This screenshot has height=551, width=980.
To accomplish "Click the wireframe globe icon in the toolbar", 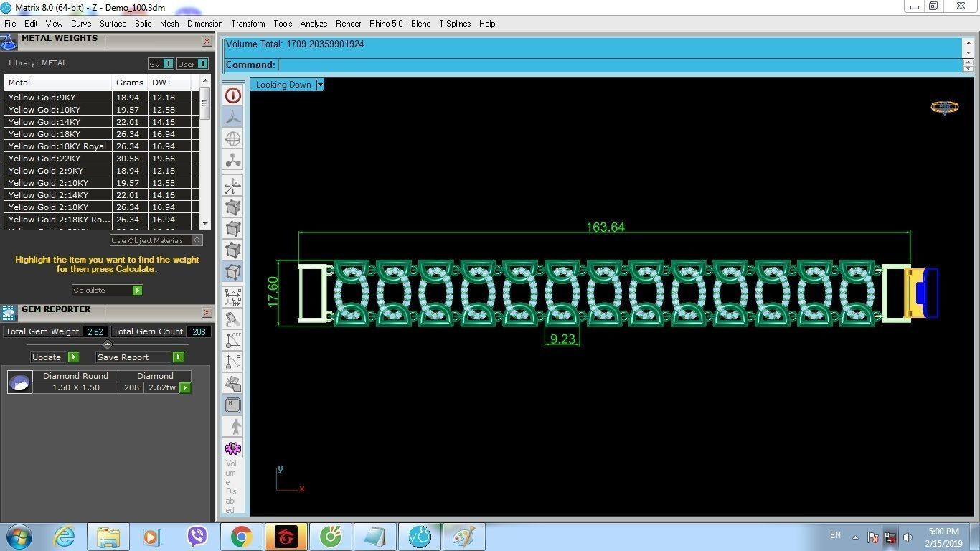I will click(233, 138).
